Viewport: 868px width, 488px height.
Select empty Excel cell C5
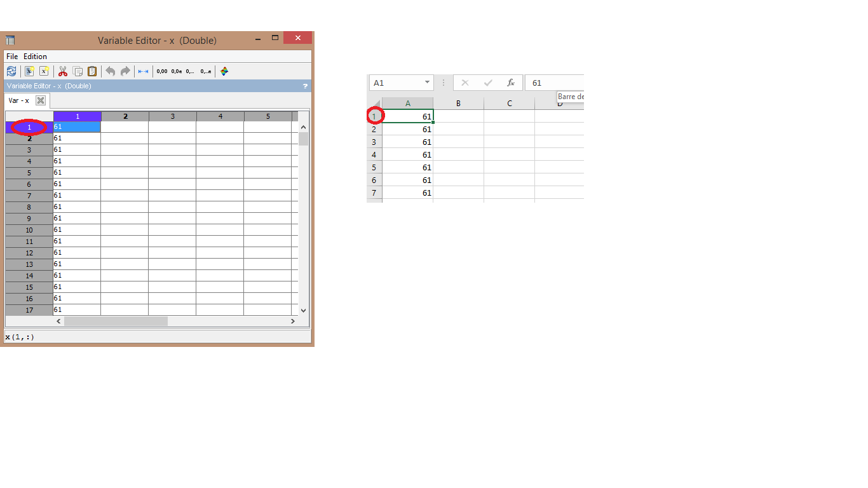[510, 167]
